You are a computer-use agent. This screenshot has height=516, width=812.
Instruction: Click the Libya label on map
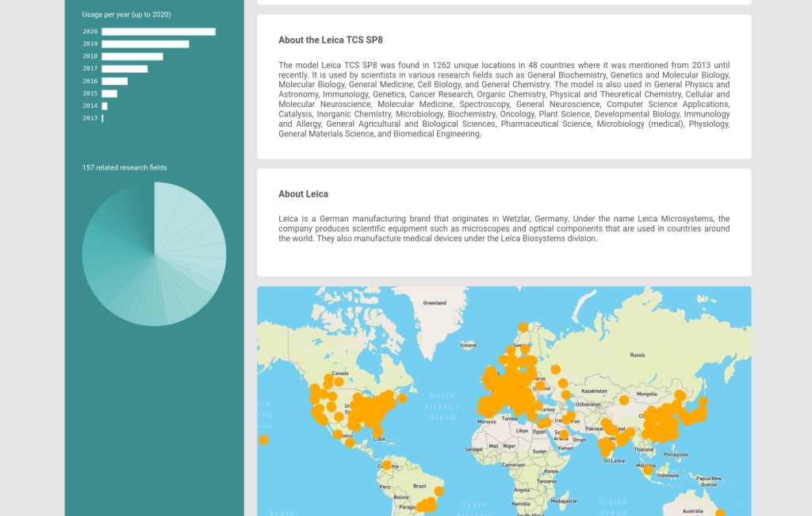pos(522,430)
